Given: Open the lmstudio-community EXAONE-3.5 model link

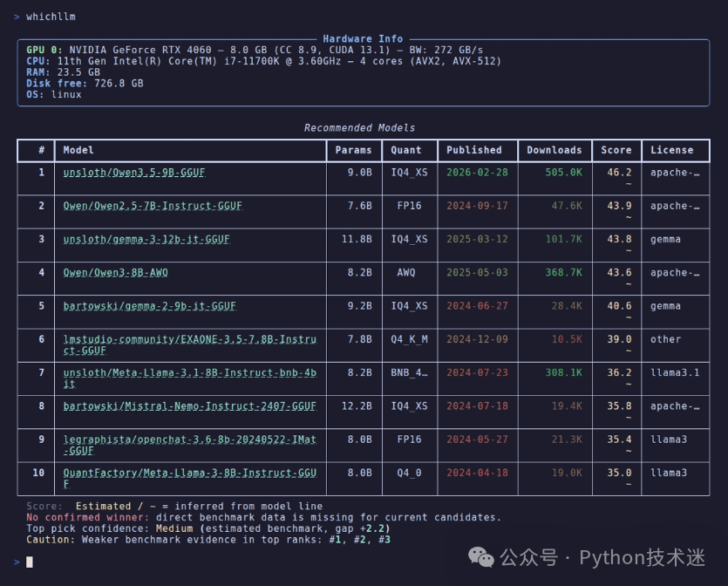Looking at the screenshot, I should click(x=190, y=345).
